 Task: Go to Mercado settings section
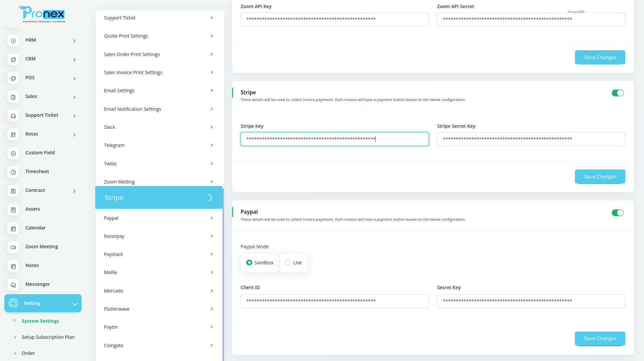(159, 291)
